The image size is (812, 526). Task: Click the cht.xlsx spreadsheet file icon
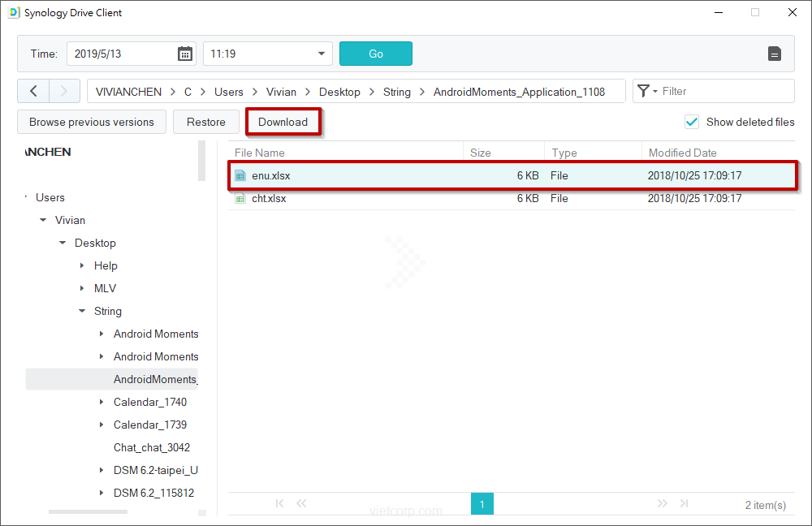[240, 198]
